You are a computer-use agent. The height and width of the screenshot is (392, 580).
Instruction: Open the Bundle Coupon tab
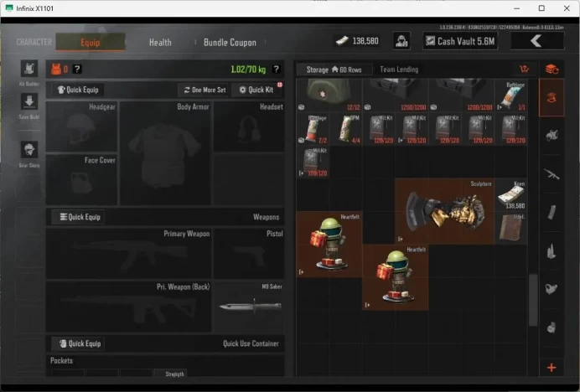tap(230, 43)
